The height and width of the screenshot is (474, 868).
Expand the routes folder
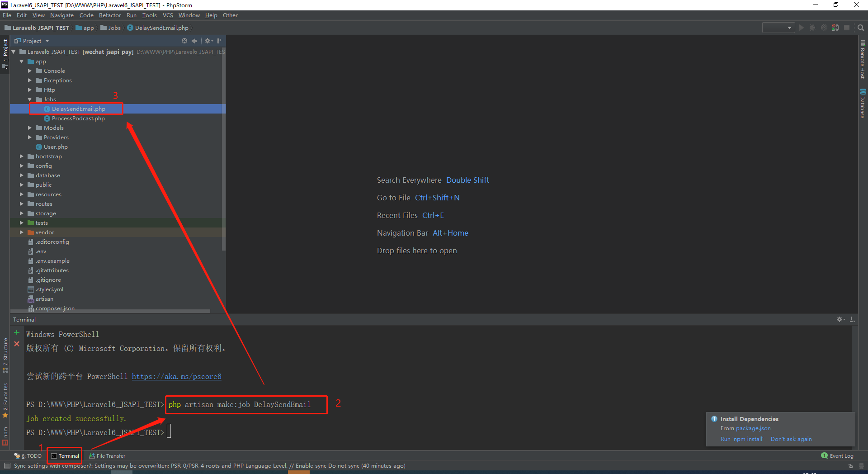[21, 204]
